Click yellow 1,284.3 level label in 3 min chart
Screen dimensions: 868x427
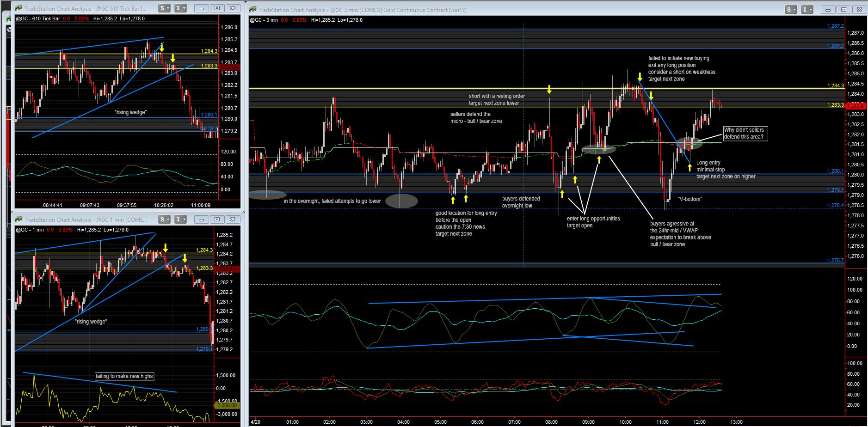tap(836, 85)
